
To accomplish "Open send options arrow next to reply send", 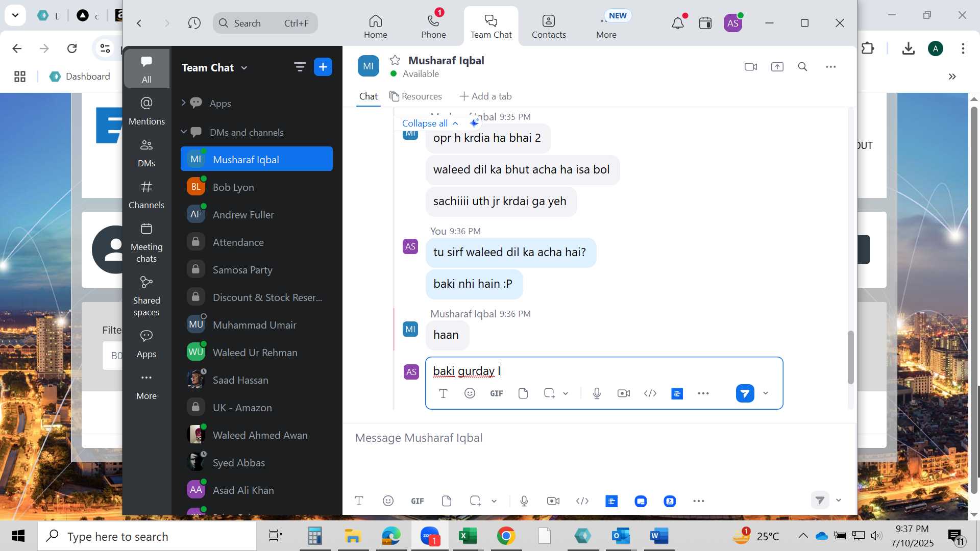I will click(766, 393).
